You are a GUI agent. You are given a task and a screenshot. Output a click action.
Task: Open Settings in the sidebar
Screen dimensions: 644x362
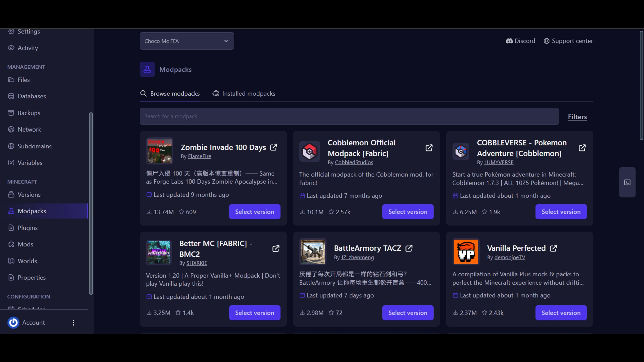coord(29,32)
